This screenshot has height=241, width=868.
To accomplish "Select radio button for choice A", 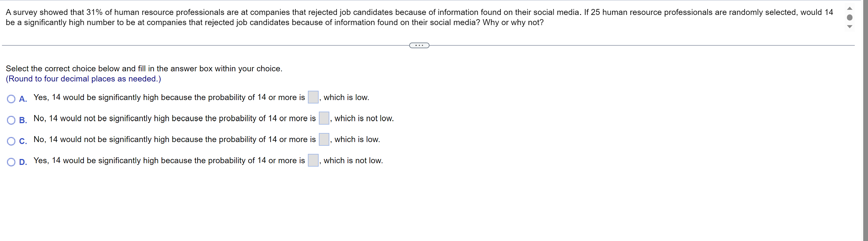I will 11,99.
